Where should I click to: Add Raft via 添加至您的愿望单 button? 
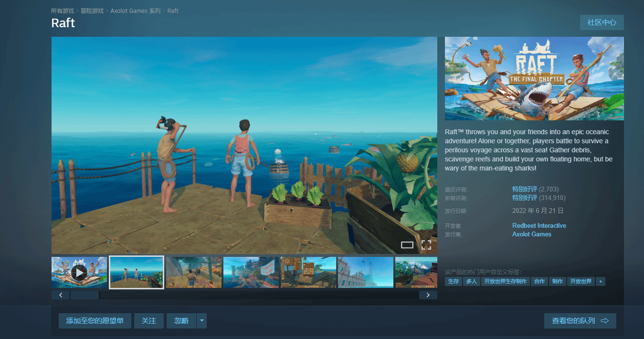pos(95,321)
